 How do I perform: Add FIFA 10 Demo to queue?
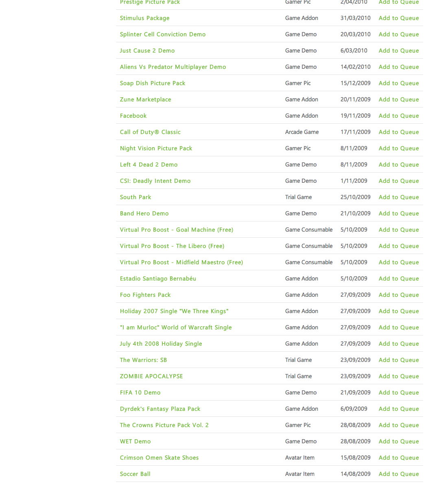tap(399, 393)
